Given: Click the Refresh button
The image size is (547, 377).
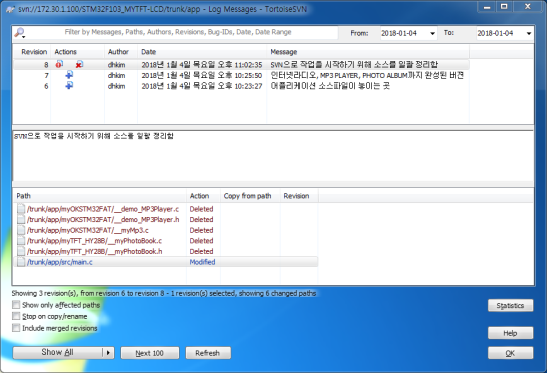Looking at the screenshot, I should [208, 353].
